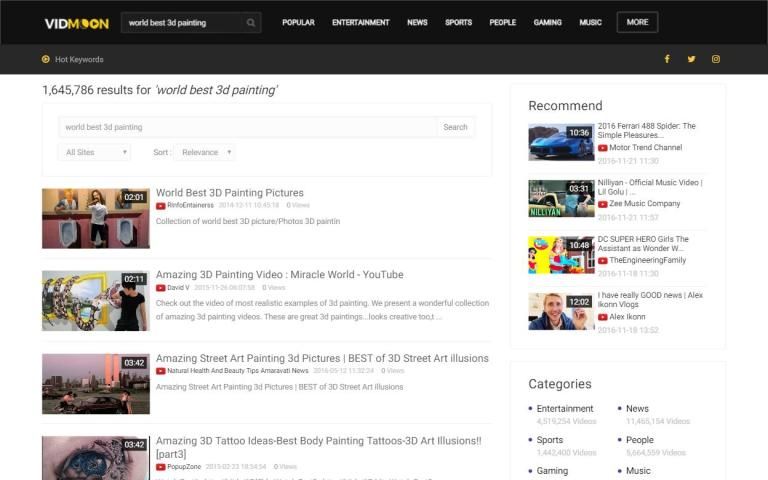Click YouTube icon beside Motor Trend Channel
This screenshot has height=480, width=768.
click(602, 148)
